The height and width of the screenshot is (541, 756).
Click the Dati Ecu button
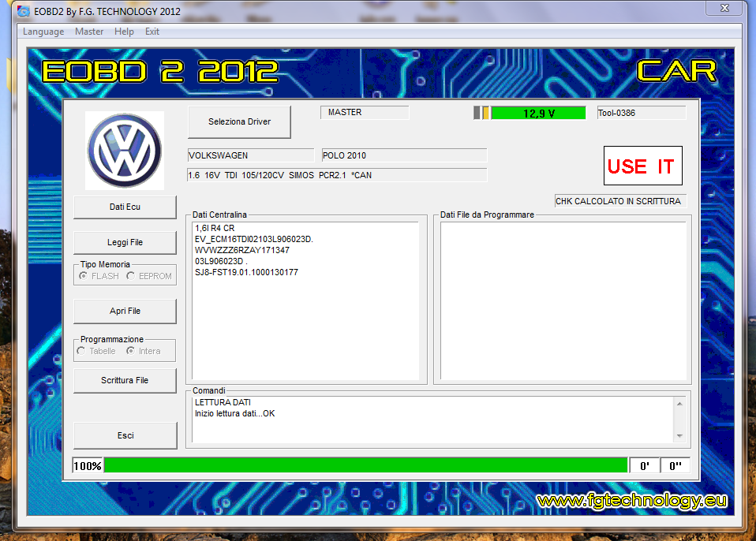(x=125, y=207)
